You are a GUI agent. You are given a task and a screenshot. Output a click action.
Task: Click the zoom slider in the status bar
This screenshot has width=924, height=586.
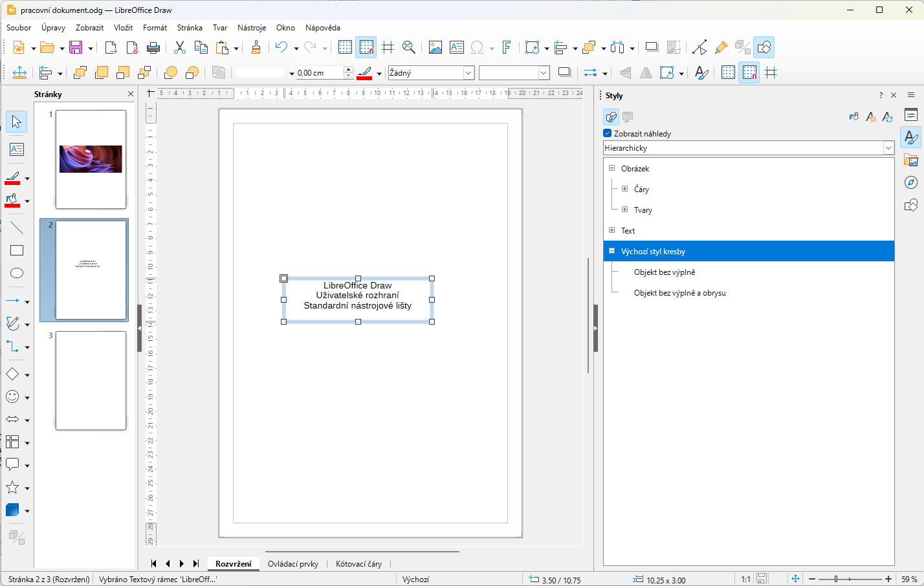click(x=850, y=579)
